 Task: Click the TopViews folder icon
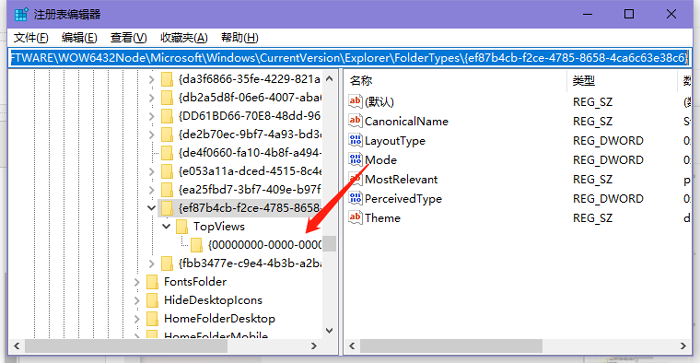click(182, 226)
